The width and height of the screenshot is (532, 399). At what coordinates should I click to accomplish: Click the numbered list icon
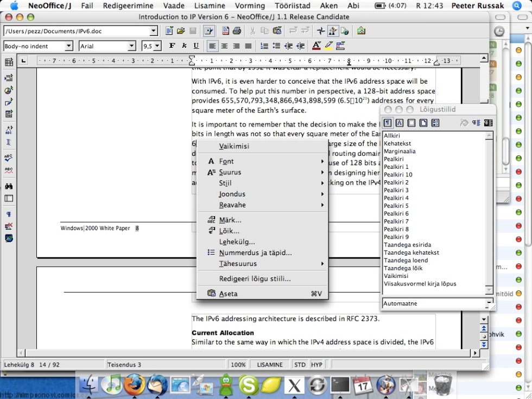[x=264, y=46]
